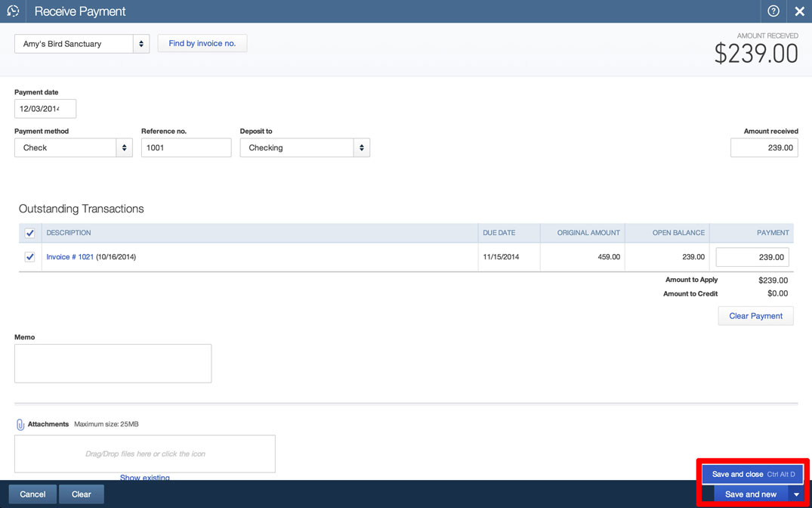Open the Payment method dropdown

(x=73, y=147)
